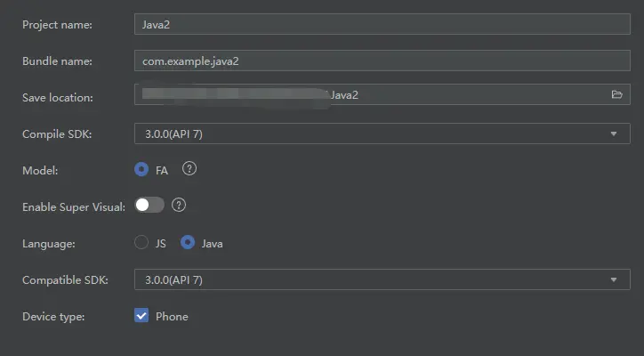This screenshot has width=644, height=356.
Task: Expand the Compatible SDK dropdown arrow
Action: [x=614, y=279]
